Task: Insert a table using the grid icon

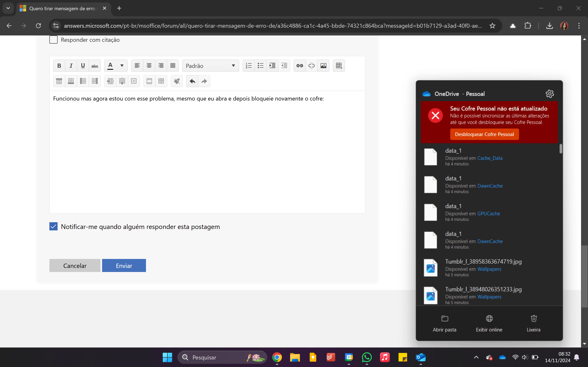Action: pos(339,65)
